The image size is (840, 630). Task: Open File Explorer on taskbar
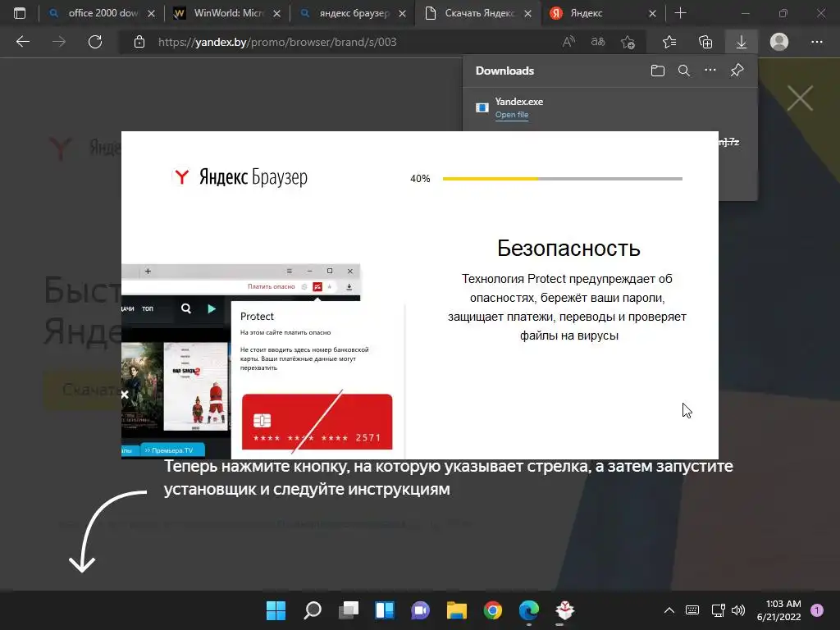pyautogui.click(x=457, y=610)
